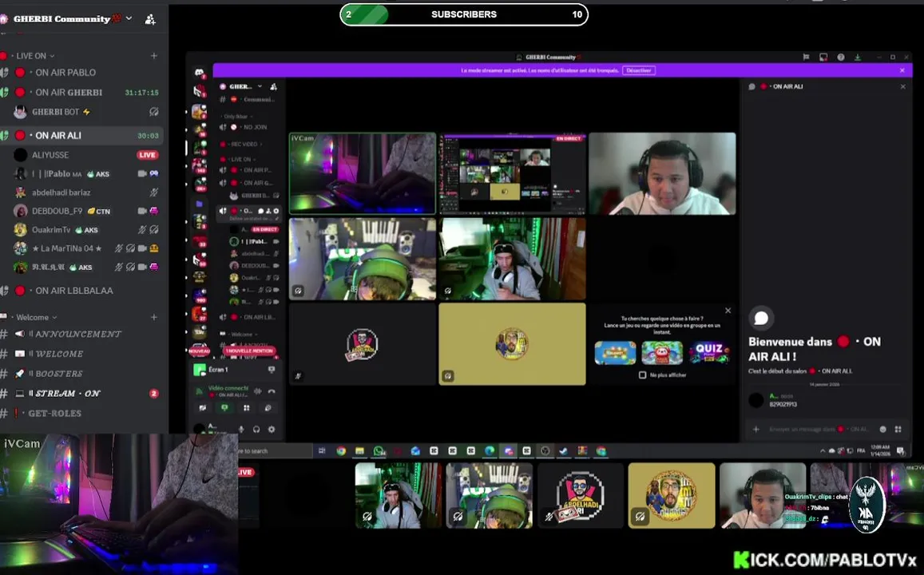Select iVCam video tile in call grid

point(363,173)
